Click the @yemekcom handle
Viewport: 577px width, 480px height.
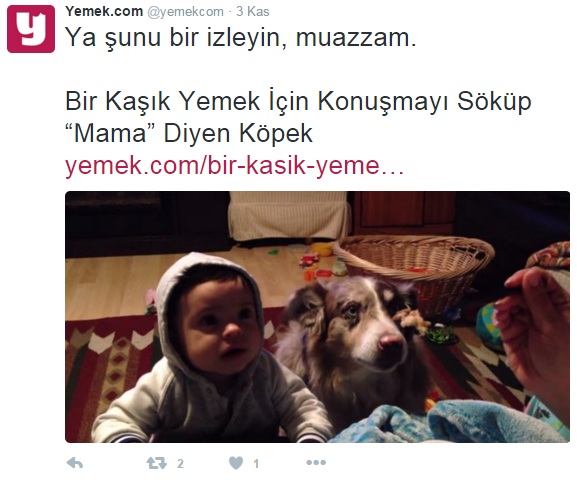coord(185,12)
